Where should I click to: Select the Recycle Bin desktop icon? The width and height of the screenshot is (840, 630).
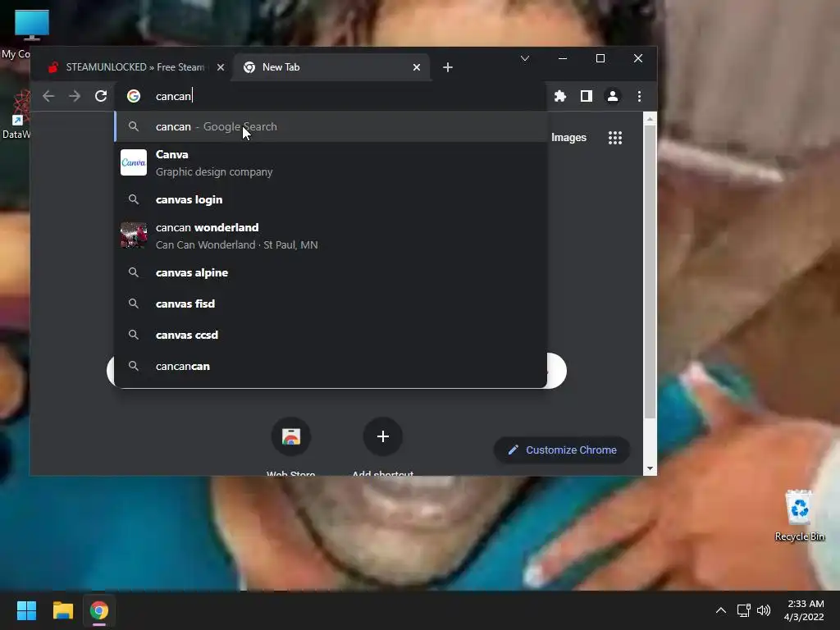click(x=799, y=515)
